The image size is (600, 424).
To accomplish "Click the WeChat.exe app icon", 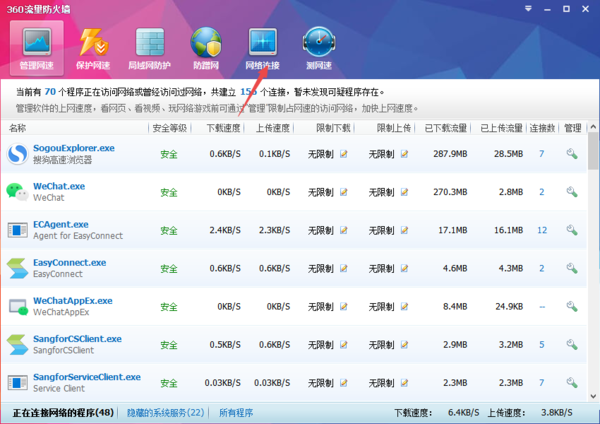I will coord(17,191).
